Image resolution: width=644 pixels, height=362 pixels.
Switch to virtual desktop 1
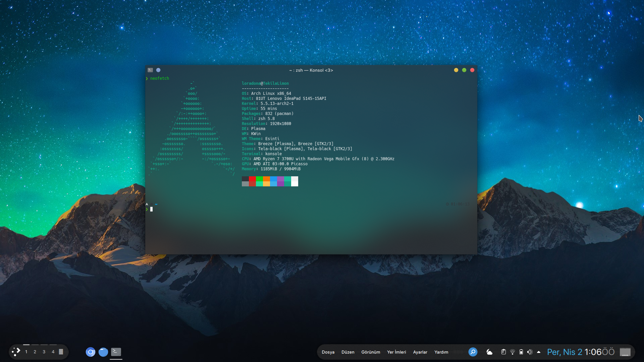pyautogui.click(x=26, y=352)
